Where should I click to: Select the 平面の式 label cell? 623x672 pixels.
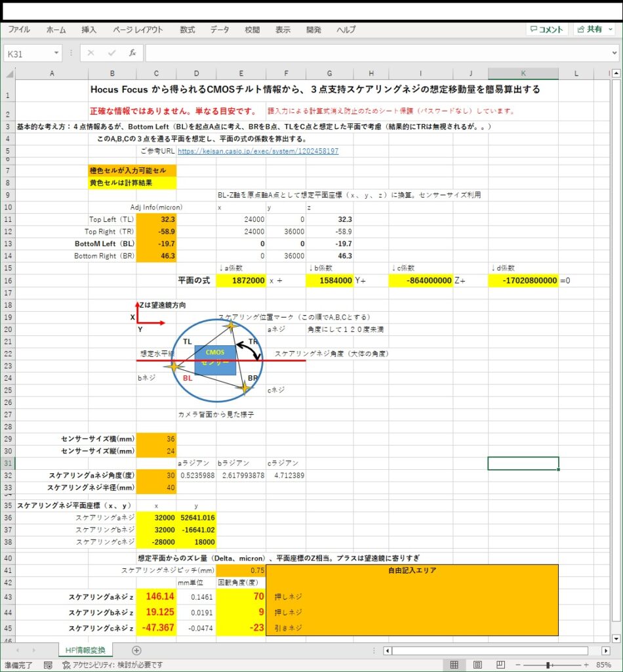point(196,281)
